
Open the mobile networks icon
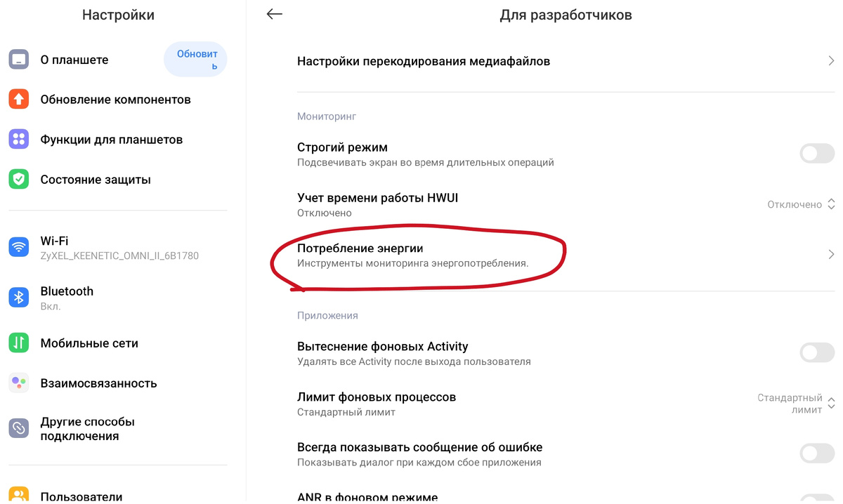click(19, 343)
